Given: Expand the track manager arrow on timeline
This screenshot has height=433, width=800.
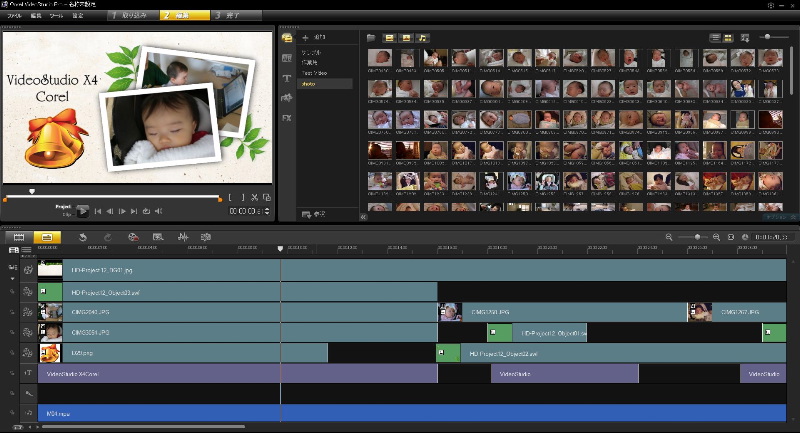Looking at the screenshot, I should [13, 279].
